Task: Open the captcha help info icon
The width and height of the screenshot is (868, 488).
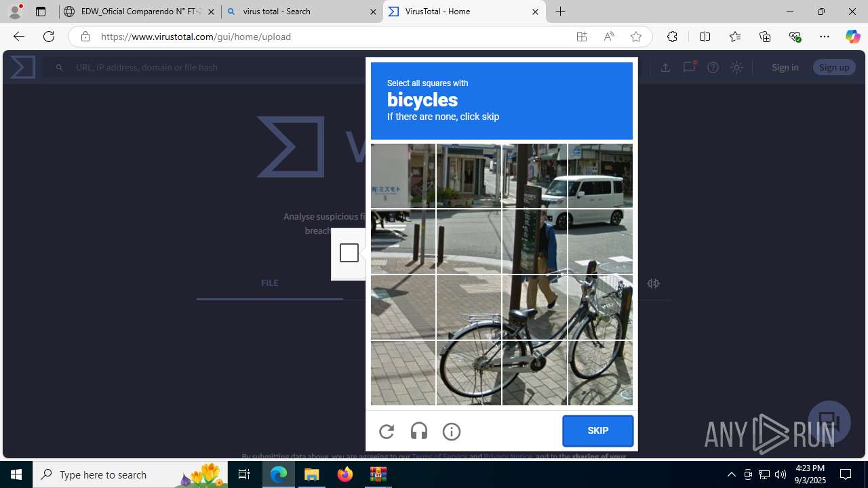Action: tap(452, 431)
